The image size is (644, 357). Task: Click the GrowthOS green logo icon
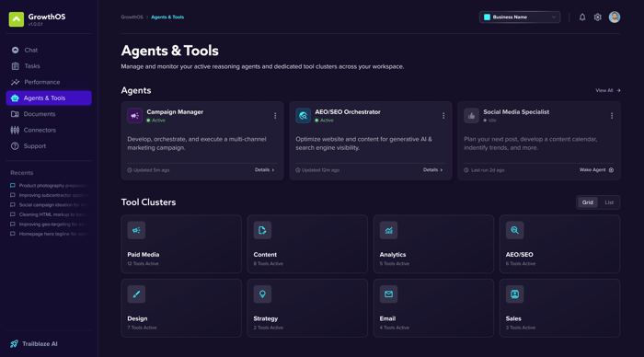(x=17, y=19)
